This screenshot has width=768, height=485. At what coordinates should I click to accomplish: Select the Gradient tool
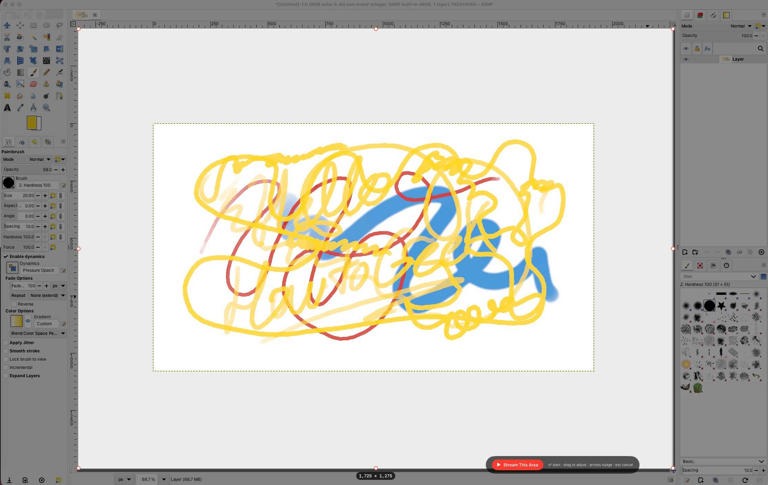[x=20, y=73]
